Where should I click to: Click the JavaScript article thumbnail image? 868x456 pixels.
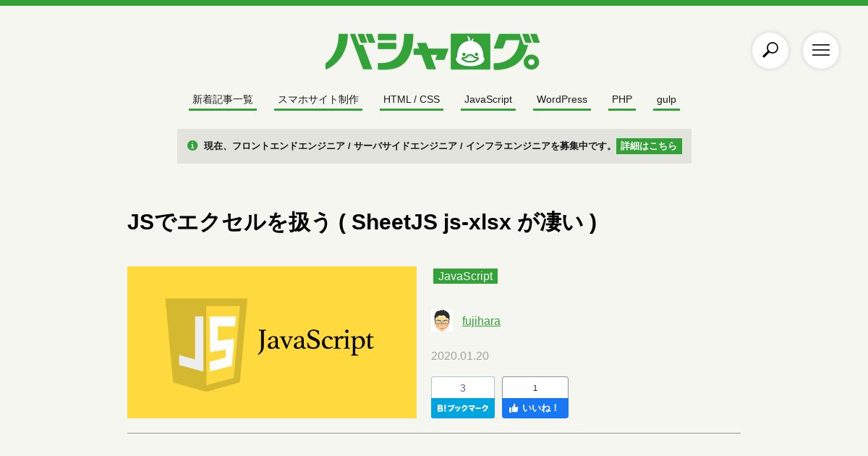(x=272, y=342)
